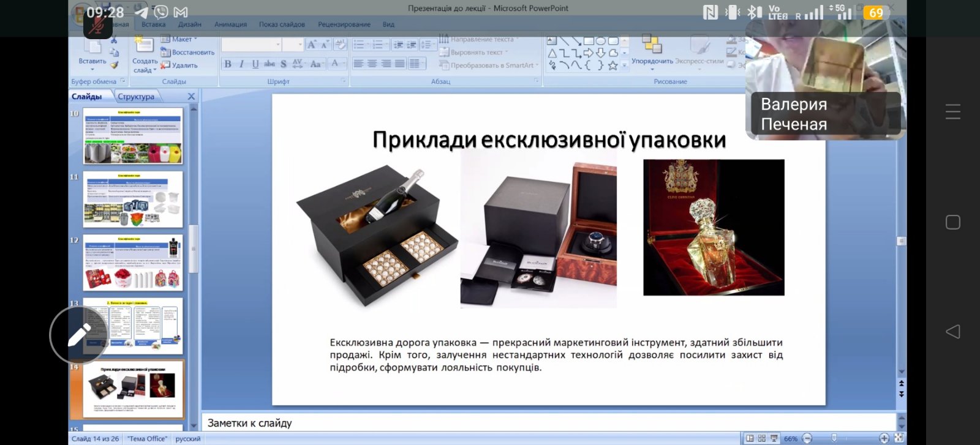980x445 pixels.
Task: Switch to the Структура outline tab
Action: (136, 97)
